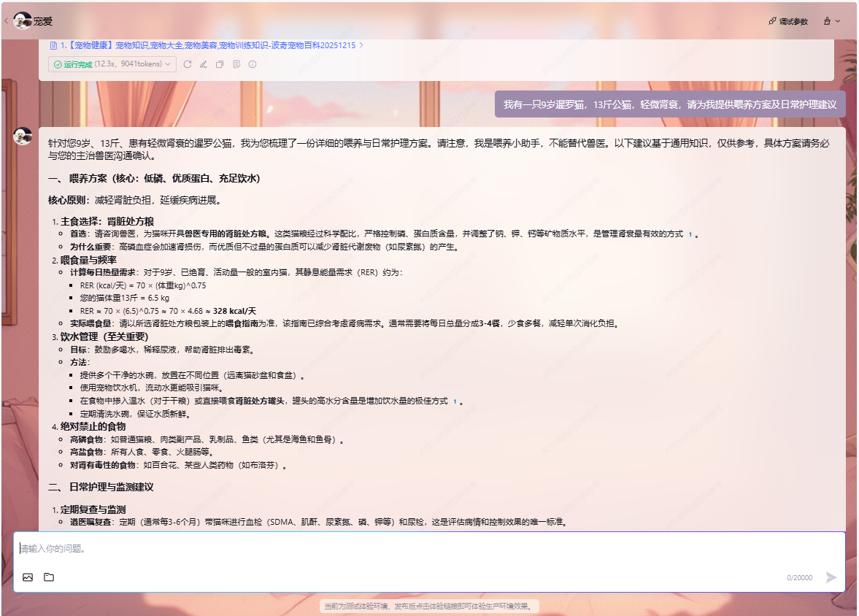Click the 高盐食物 bullet line
This screenshot has height=616, width=859.
click(142, 452)
